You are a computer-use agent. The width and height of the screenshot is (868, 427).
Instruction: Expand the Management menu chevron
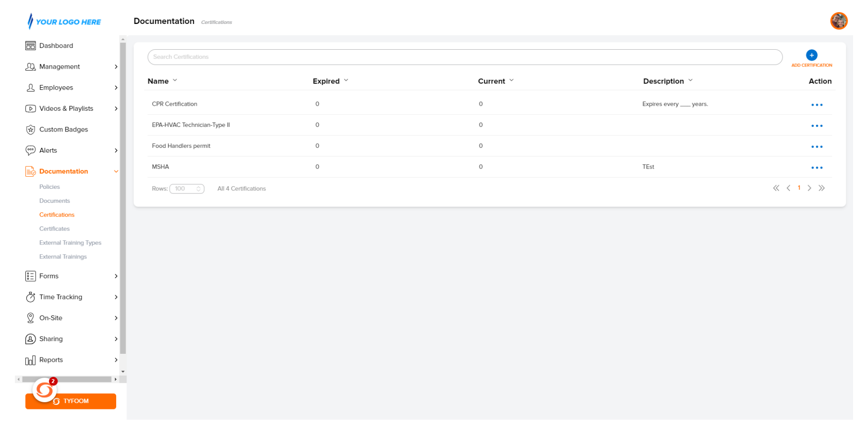tap(116, 67)
